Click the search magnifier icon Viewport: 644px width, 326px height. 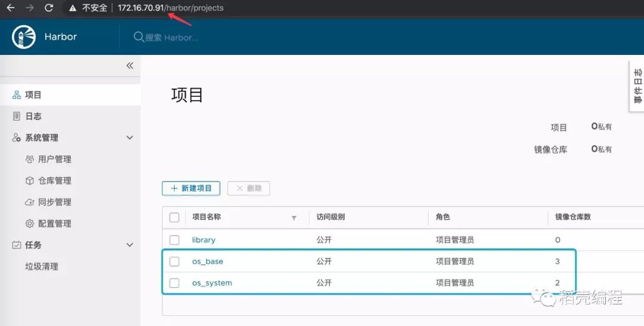point(138,36)
